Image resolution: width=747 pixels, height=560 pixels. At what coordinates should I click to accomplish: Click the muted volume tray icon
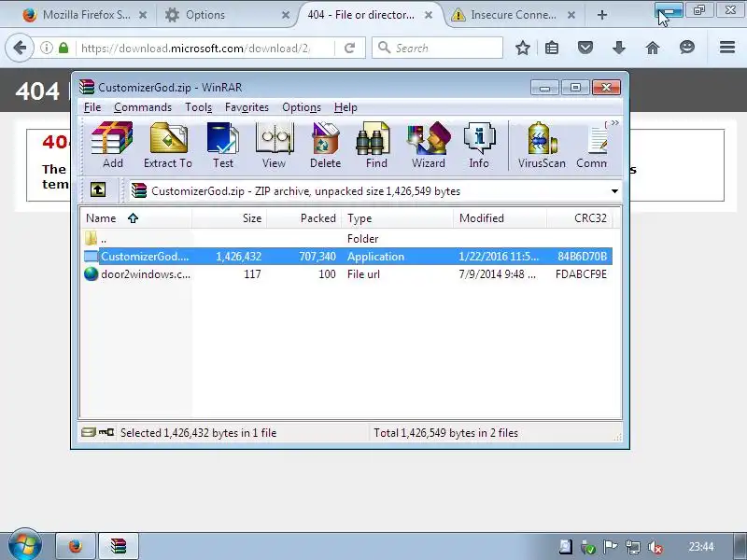(x=656, y=547)
